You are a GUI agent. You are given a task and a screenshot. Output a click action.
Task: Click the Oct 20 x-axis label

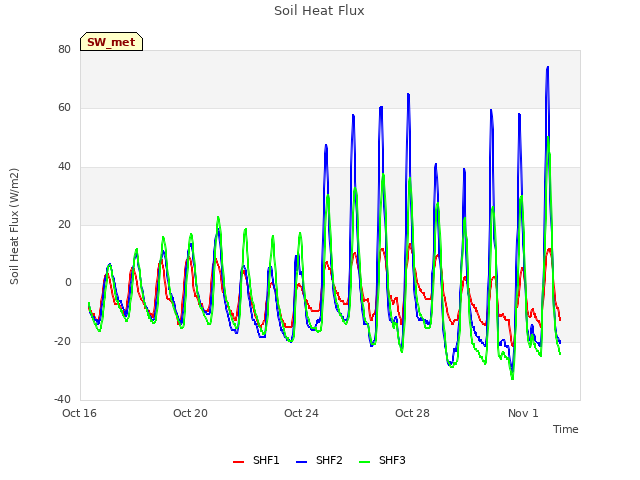tap(190, 413)
